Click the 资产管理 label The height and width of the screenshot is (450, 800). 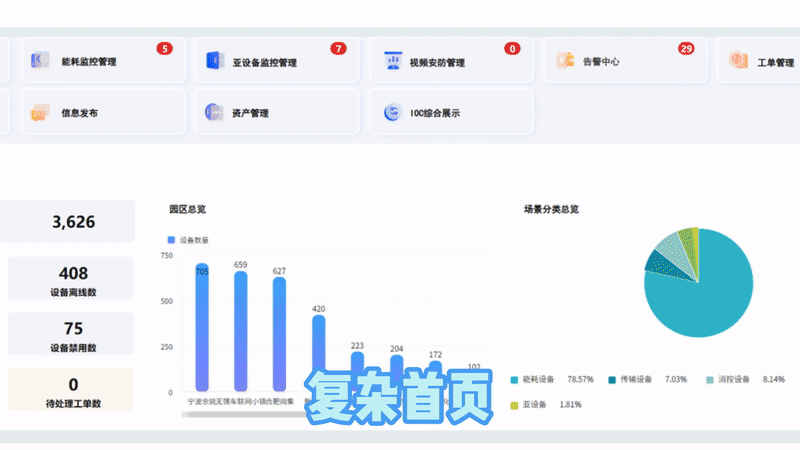[x=250, y=113]
